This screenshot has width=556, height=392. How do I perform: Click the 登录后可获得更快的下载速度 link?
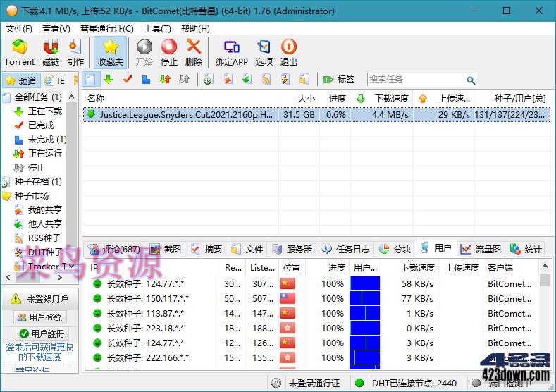coord(39,352)
